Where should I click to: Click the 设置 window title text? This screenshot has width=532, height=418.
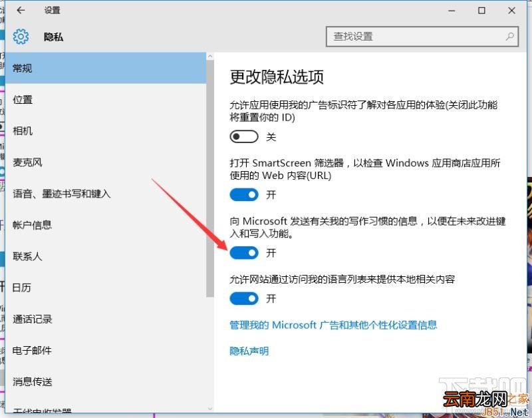[52, 10]
